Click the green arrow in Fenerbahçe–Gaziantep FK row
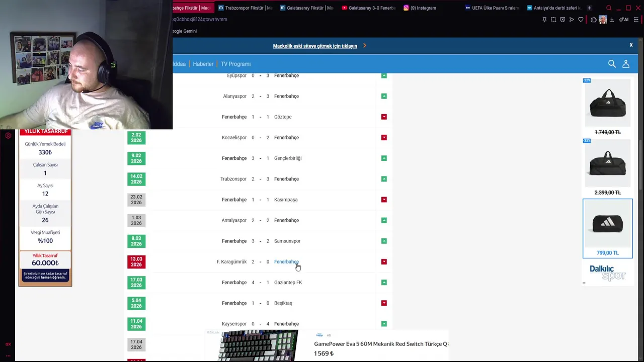This screenshot has width=644, height=362. coord(384,282)
